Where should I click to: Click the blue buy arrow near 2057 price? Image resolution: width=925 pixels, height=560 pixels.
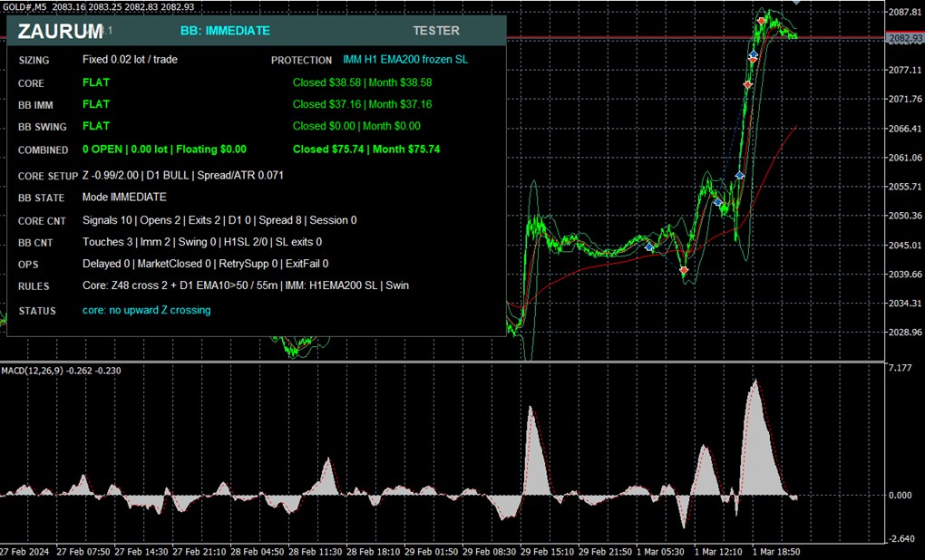pos(739,175)
